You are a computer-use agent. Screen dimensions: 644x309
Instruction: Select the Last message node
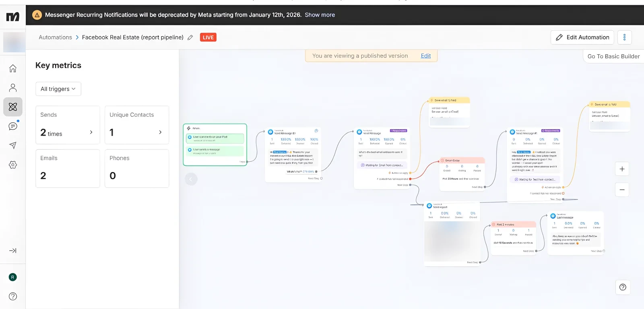(x=576, y=233)
